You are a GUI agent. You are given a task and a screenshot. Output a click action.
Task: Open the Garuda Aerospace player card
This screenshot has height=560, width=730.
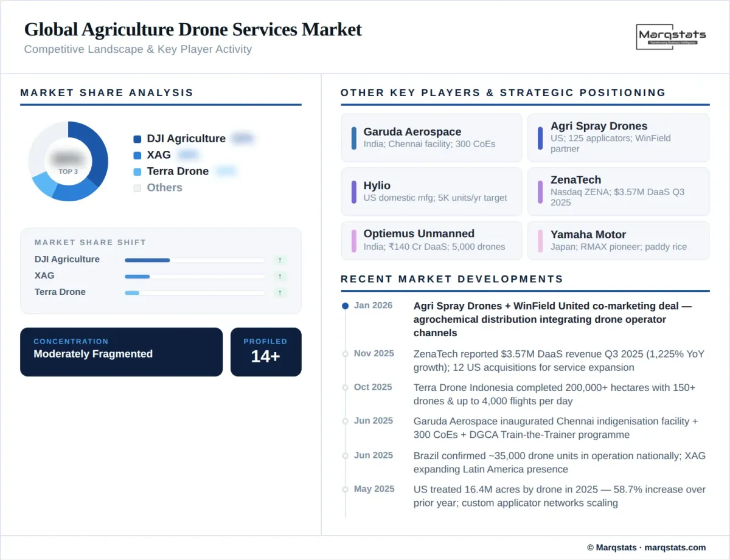(431, 138)
